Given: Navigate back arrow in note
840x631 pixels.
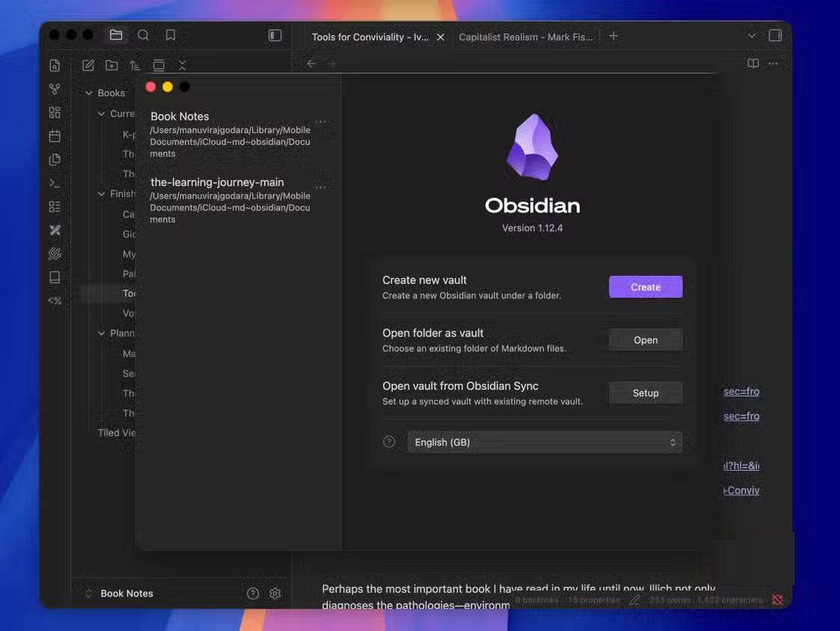Looking at the screenshot, I should point(311,64).
